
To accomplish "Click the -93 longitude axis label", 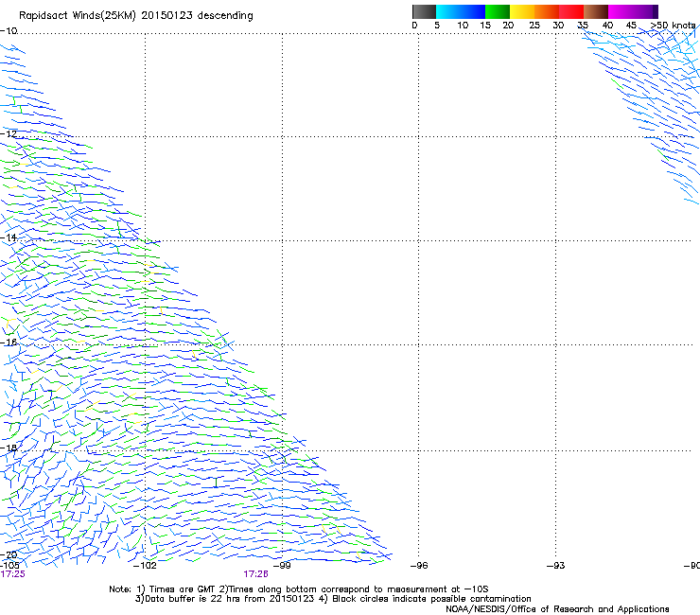I will [x=556, y=566].
